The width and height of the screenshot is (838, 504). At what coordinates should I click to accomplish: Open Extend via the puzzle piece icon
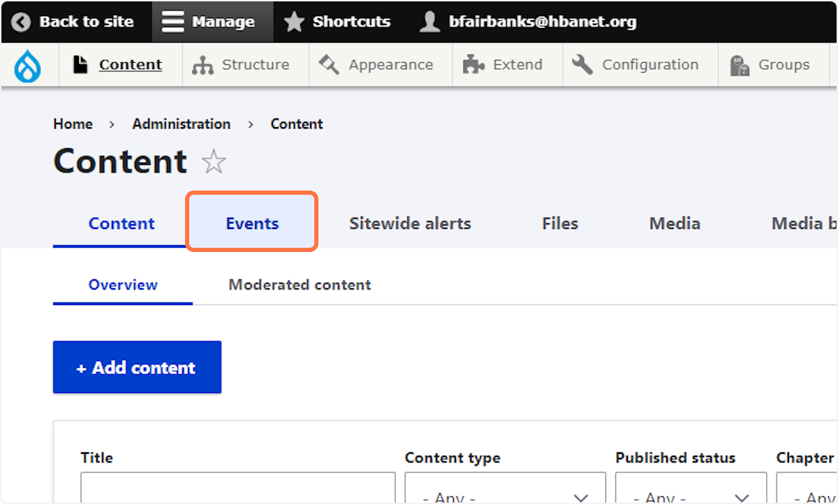(475, 64)
